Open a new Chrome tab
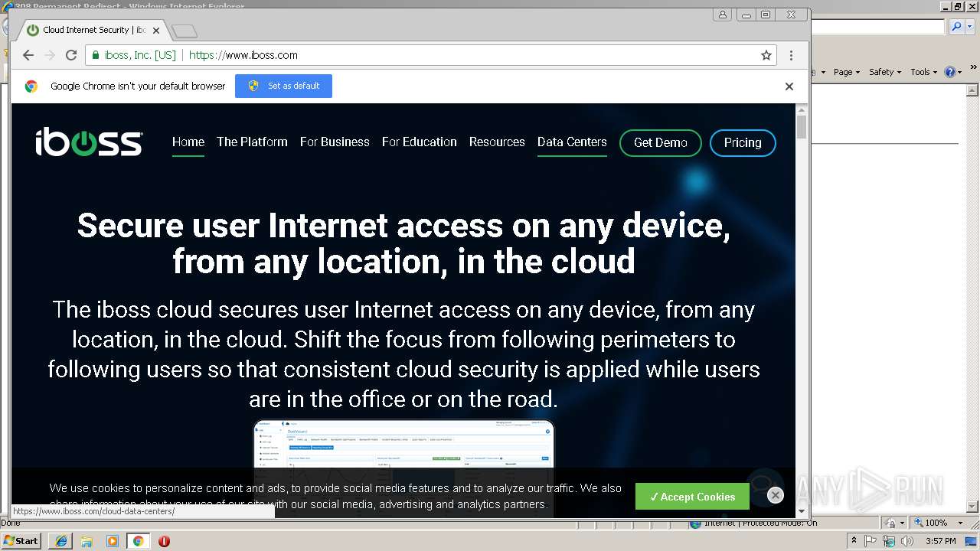980x551 pixels. [185, 31]
